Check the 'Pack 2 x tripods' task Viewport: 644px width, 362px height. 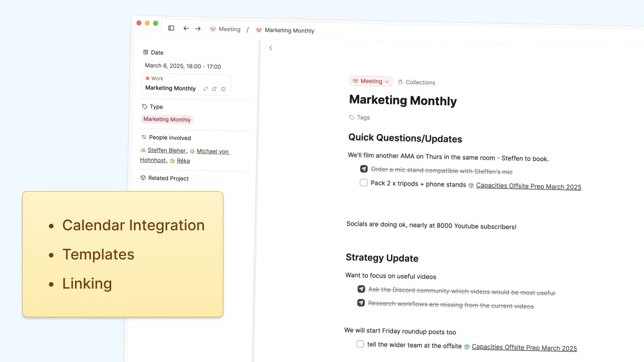(364, 183)
